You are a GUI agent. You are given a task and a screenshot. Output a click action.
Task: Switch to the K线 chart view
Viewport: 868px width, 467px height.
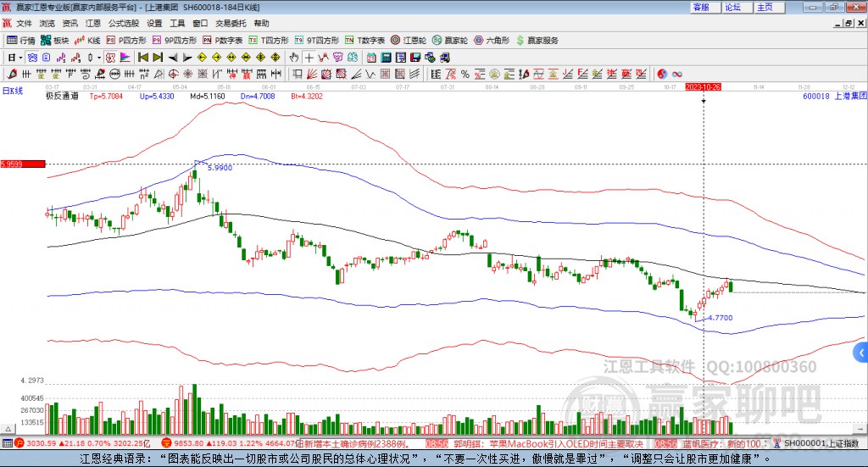click(87, 41)
